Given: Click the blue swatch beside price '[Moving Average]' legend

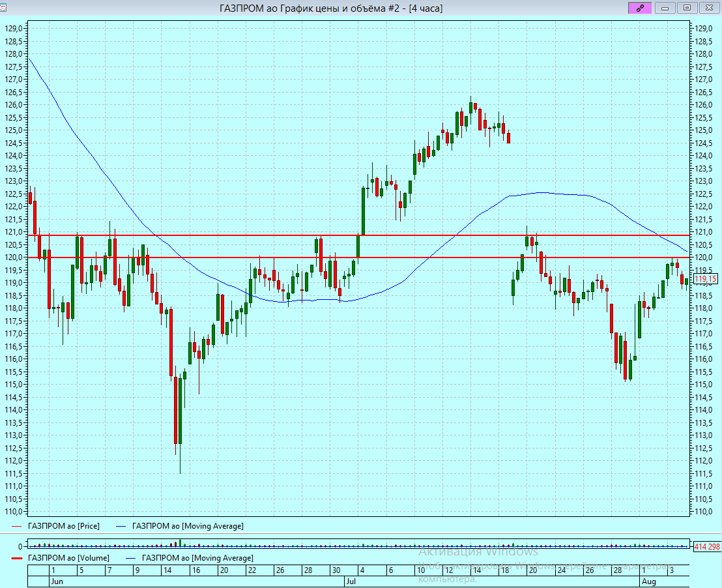Looking at the screenshot, I should 121,526.
